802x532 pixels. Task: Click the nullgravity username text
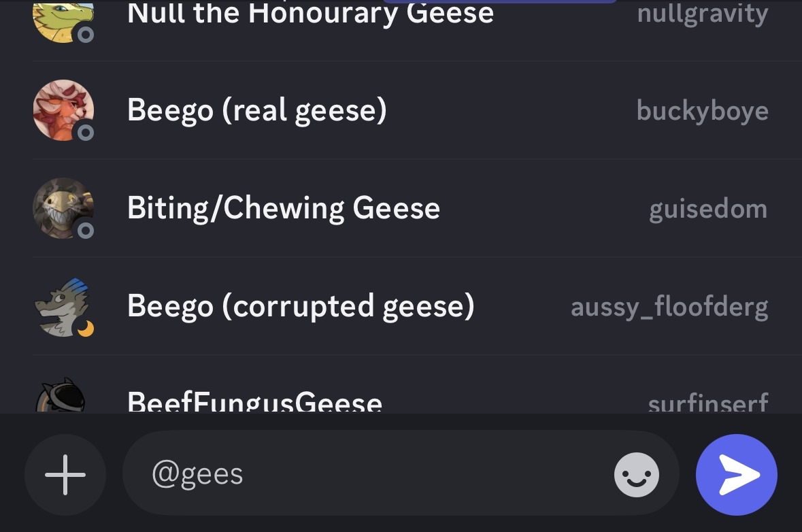coord(702,14)
